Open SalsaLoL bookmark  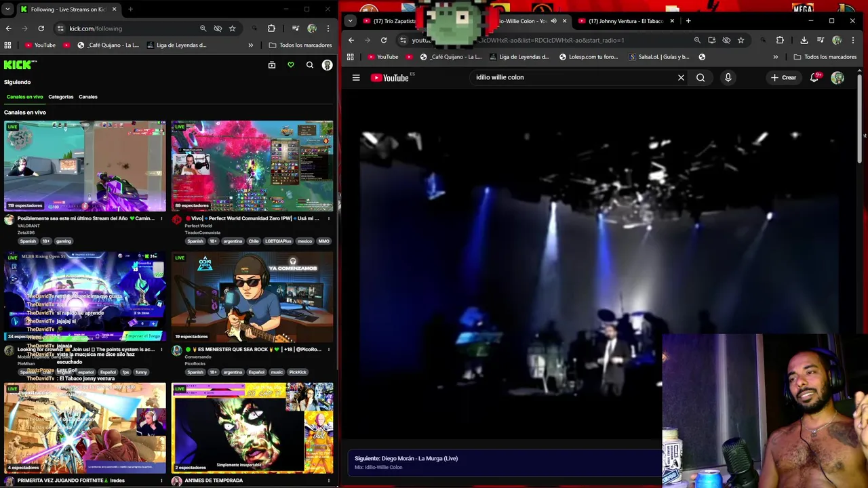tap(659, 57)
